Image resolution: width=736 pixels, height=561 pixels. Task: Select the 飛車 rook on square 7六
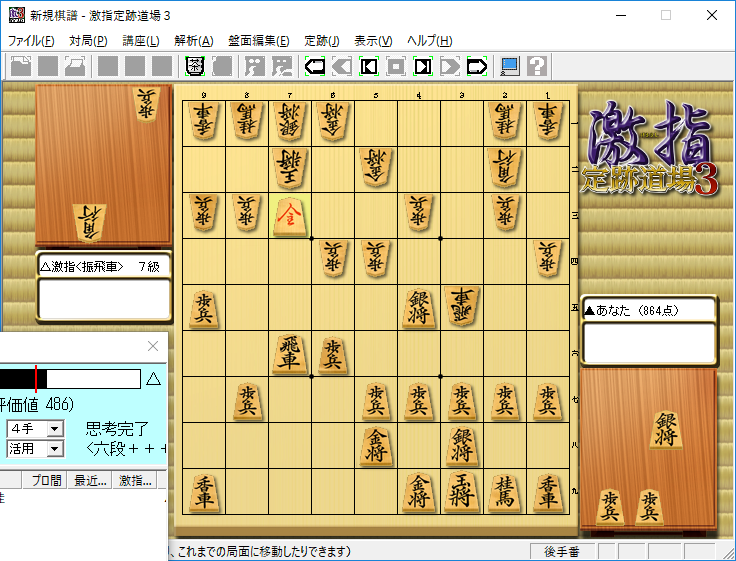289,354
